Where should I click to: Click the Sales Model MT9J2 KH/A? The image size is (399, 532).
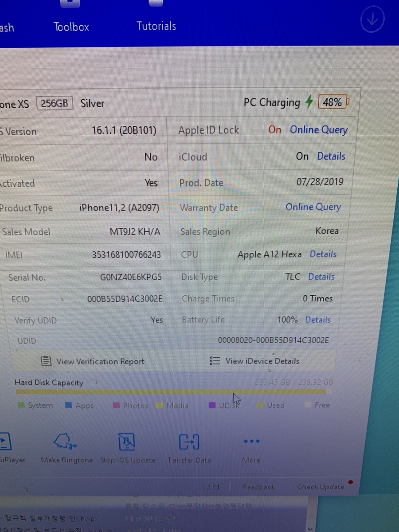click(x=135, y=231)
